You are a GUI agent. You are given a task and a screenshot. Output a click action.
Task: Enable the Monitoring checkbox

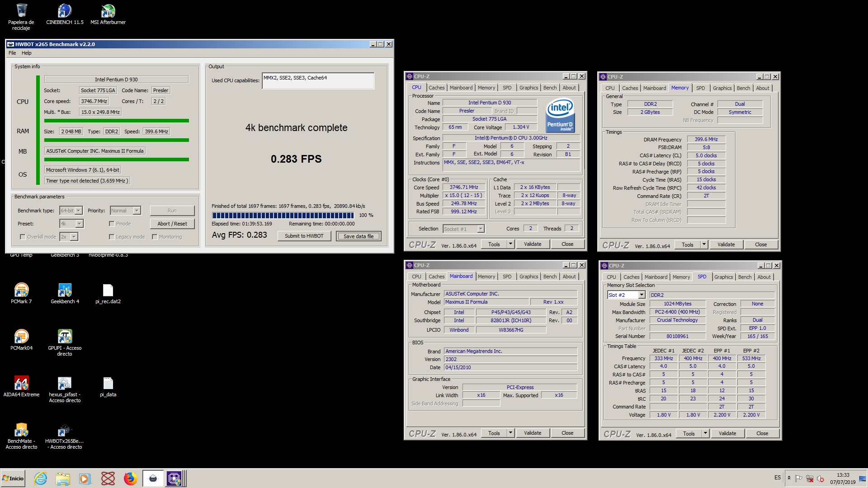click(155, 237)
